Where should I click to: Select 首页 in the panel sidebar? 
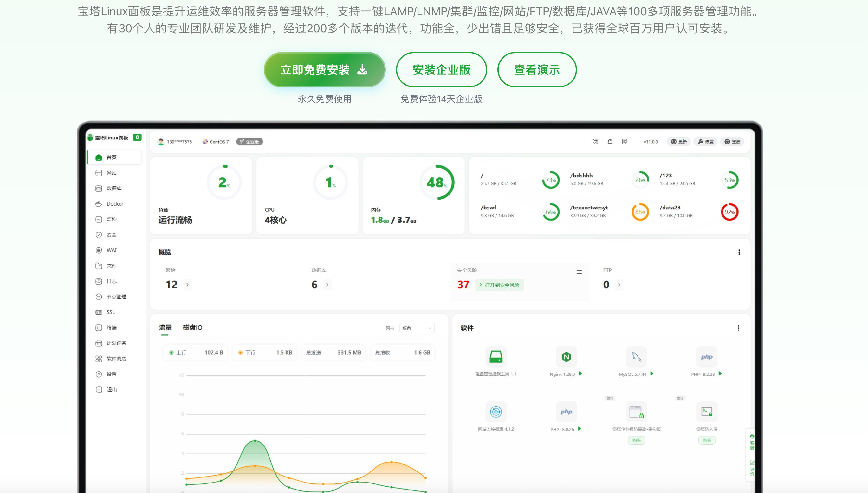tap(114, 157)
